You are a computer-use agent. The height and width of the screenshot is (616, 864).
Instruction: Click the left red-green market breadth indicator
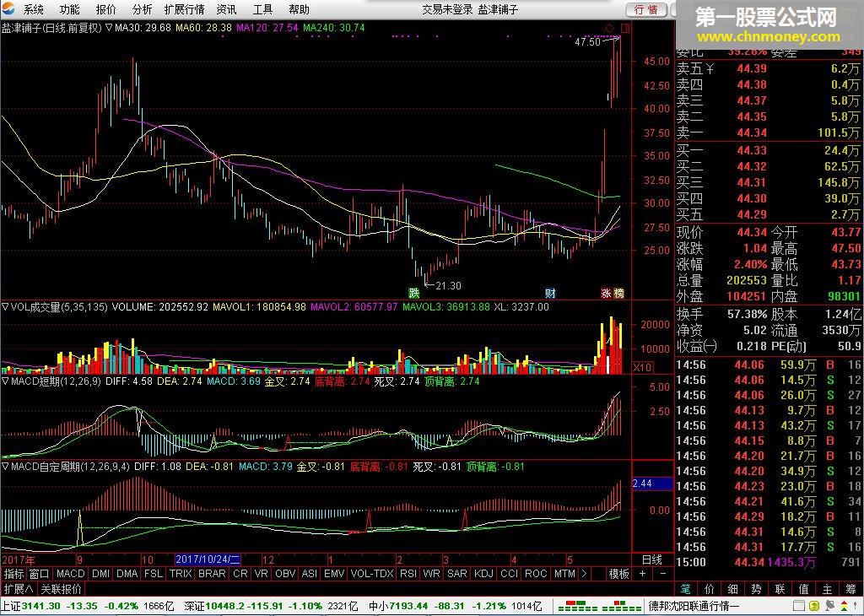tap(577, 606)
